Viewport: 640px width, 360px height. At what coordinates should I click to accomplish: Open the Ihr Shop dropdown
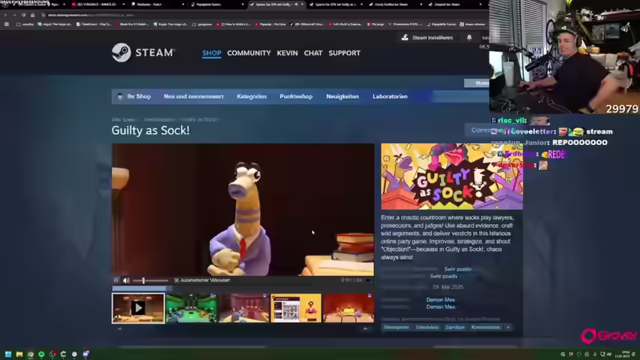(x=134, y=97)
